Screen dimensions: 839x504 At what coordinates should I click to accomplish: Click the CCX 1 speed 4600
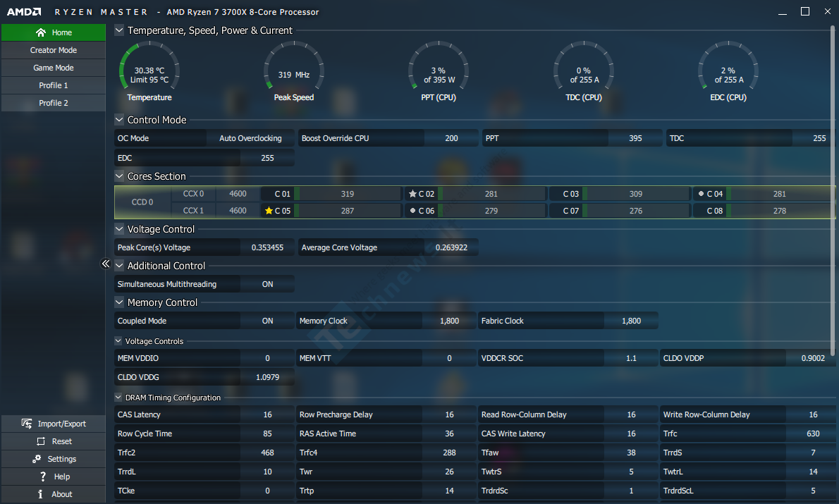238,211
